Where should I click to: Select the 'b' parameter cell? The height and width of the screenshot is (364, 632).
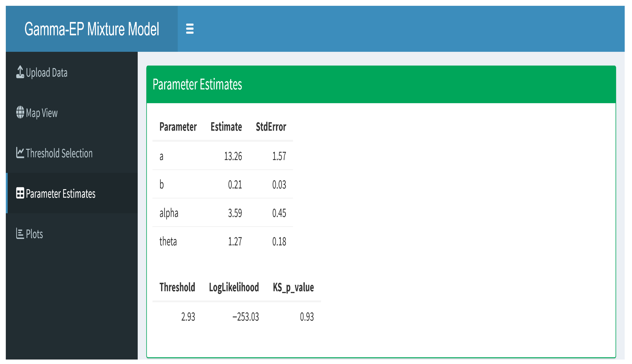[162, 185]
